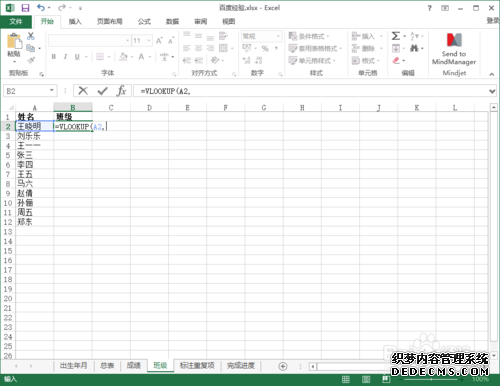Click the Clear eraser icon
The height and width of the screenshot is (386, 500).
pos(396,60)
